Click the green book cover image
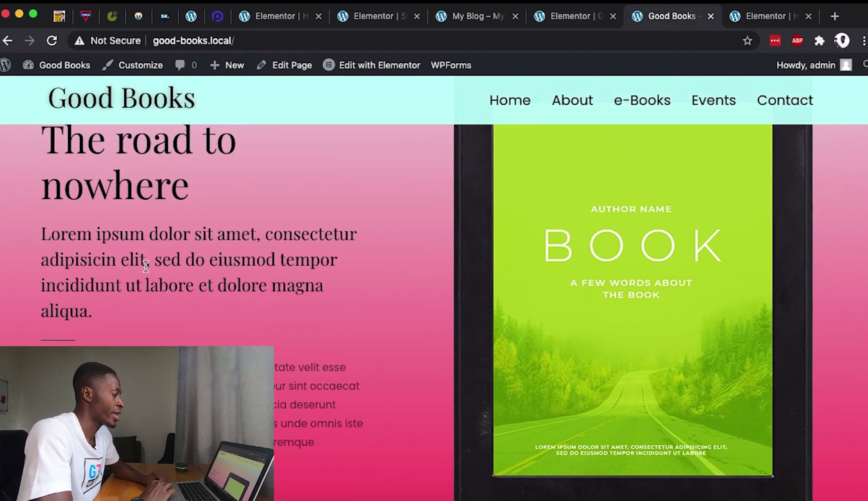Viewport: 868px width, 501px height. [x=632, y=300]
